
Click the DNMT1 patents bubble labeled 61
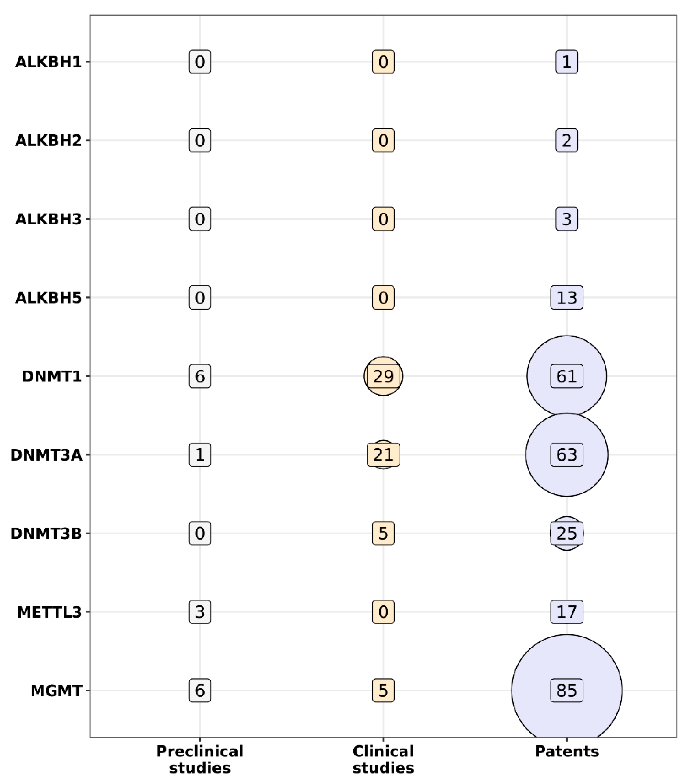click(566, 376)
